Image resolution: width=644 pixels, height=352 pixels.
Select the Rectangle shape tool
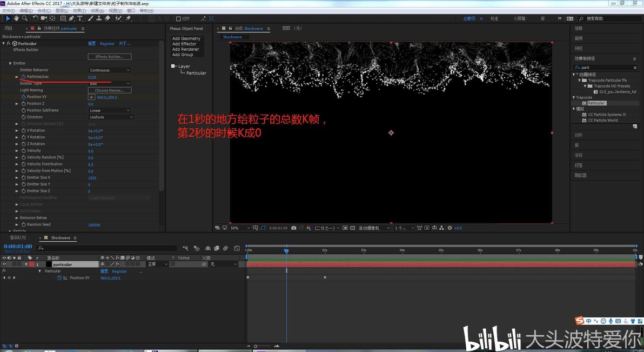[63, 18]
